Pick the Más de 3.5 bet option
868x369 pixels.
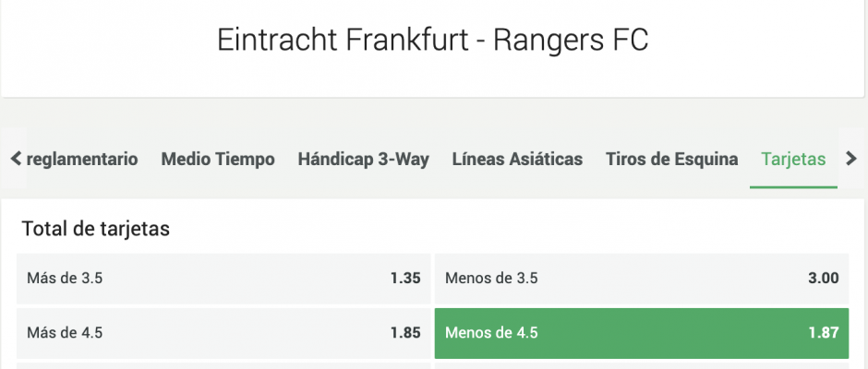coord(223,279)
